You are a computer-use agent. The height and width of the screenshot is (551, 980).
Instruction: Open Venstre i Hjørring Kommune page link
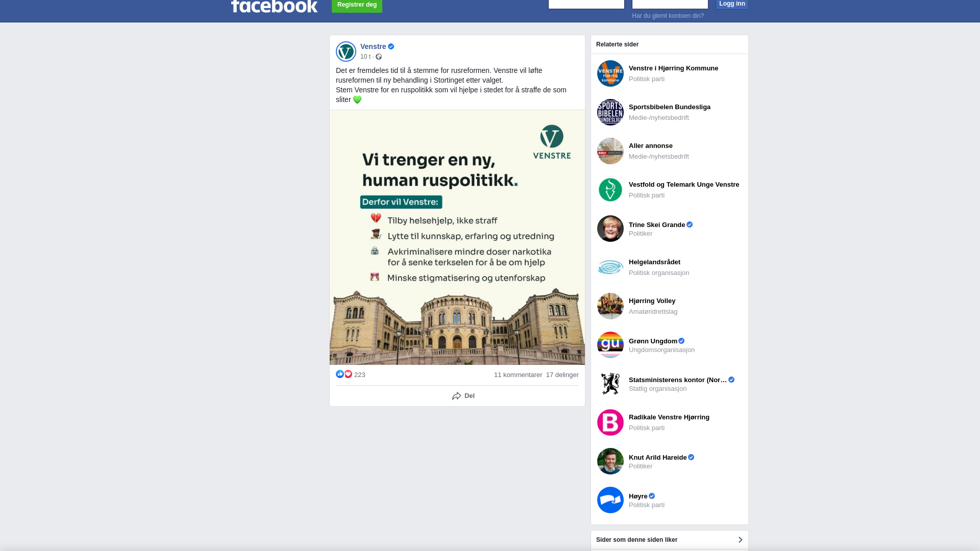tap(673, 68)
